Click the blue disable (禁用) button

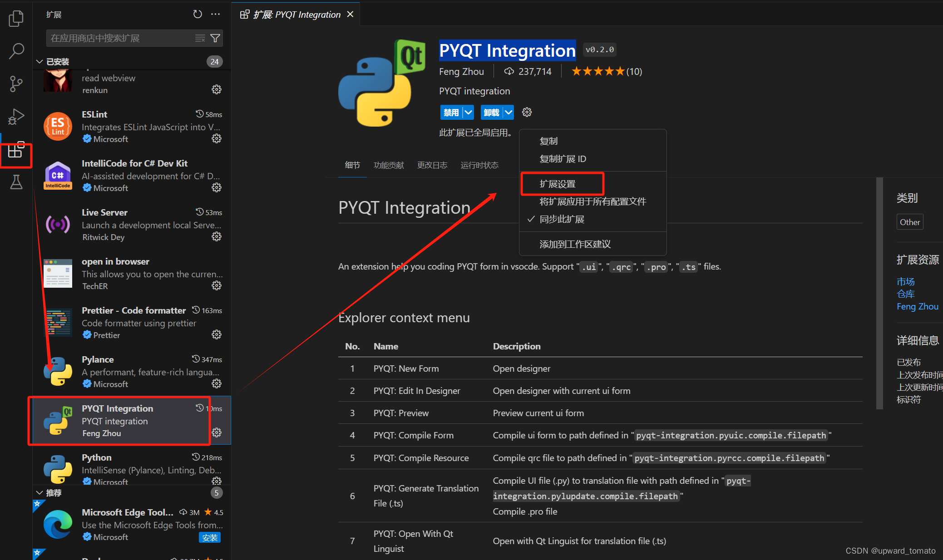click(x=451, y=112)
